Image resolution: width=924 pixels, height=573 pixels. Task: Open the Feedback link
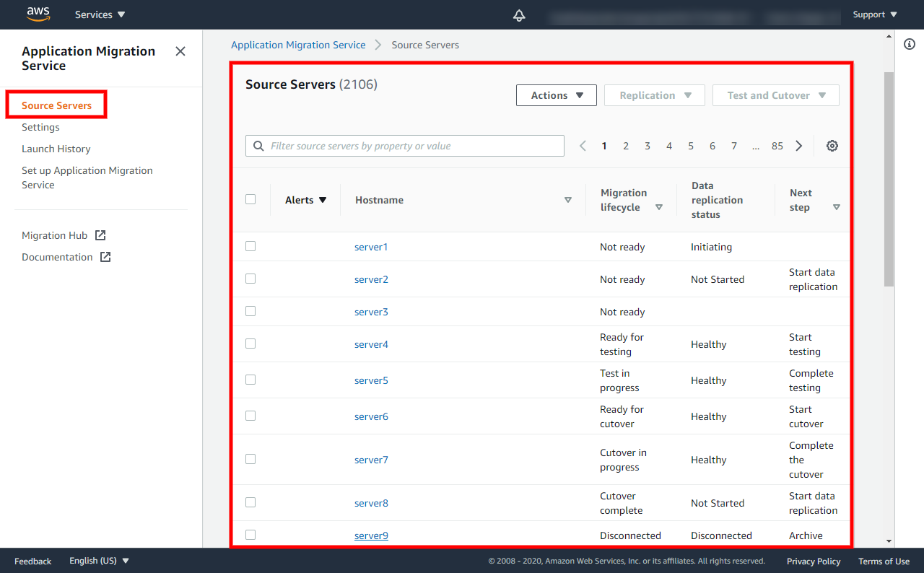pos(33,561)
